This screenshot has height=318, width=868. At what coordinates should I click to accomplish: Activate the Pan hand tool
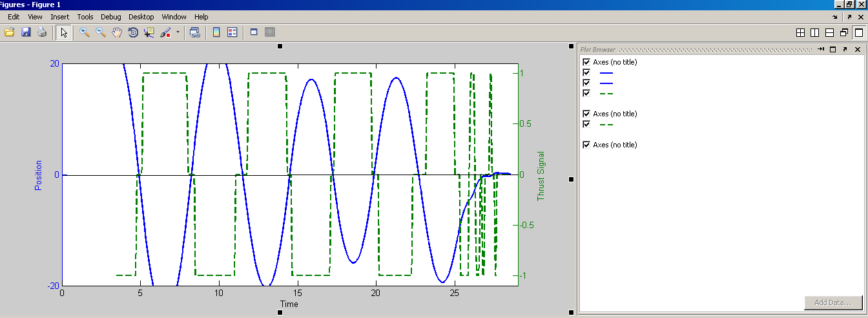click(x=117, y=32)
